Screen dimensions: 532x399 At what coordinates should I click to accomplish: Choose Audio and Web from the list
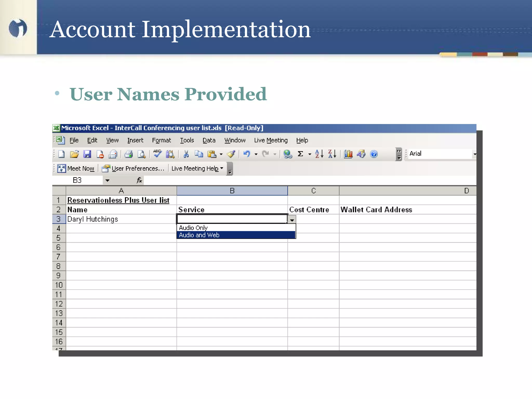236,235
